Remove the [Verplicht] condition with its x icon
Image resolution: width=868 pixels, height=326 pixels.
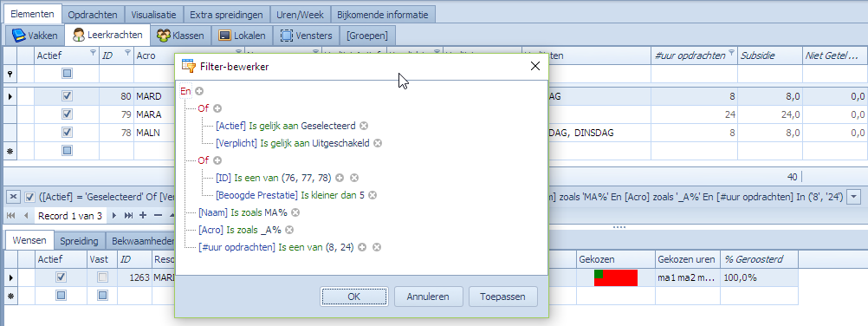click(x=378, y=143)
